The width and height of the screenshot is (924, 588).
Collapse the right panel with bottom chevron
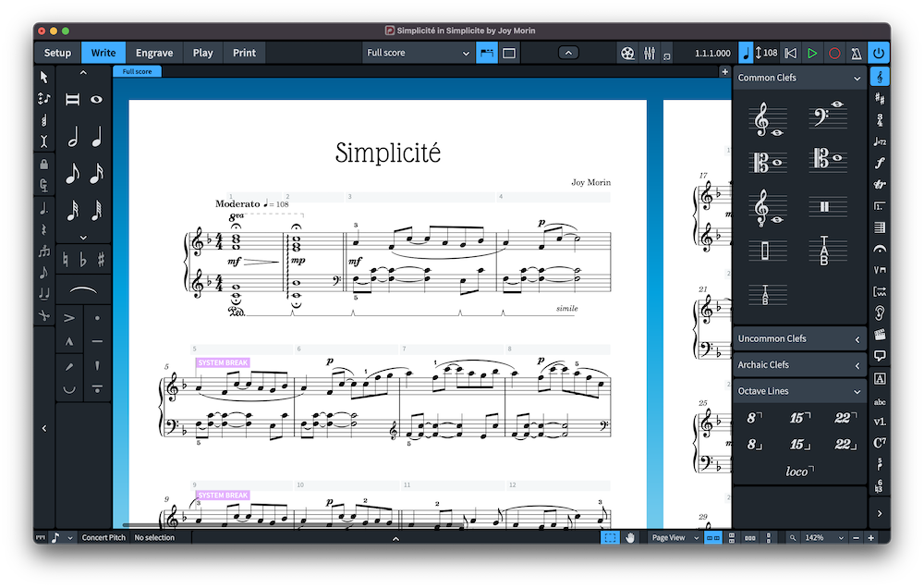pos(880,513)
